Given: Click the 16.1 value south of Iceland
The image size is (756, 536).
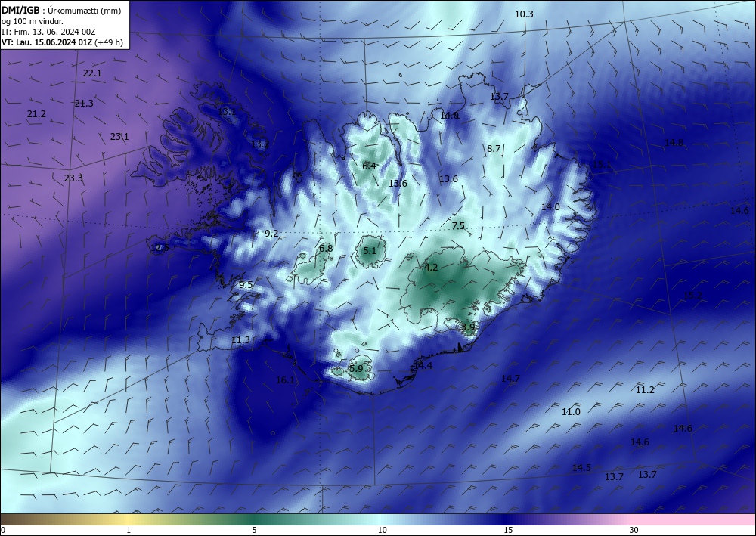Looking at the screenshot, I should [x=285, y=380].
